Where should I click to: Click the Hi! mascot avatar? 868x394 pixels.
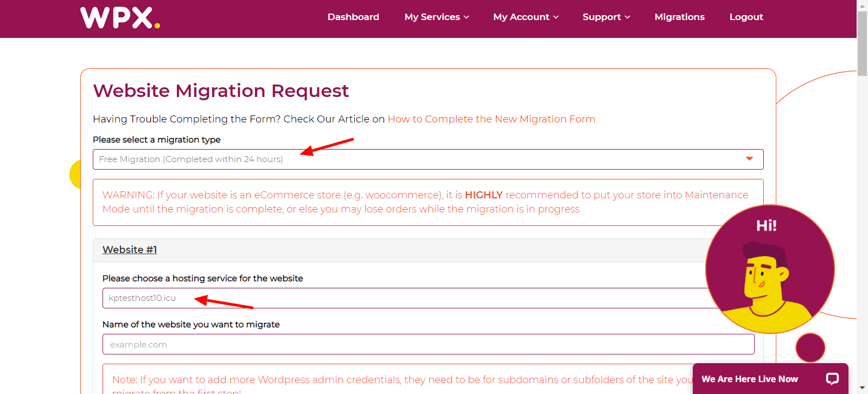point(769,269)
